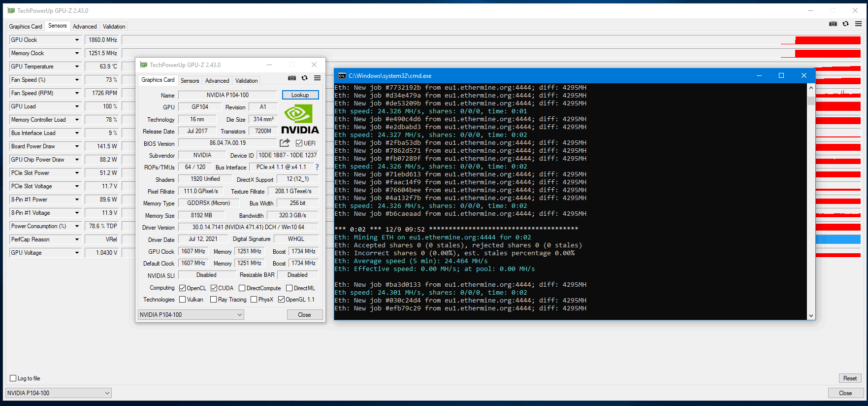
Task: Click Close button in front GPU-Z window
Action: click(x=305, y=315)
